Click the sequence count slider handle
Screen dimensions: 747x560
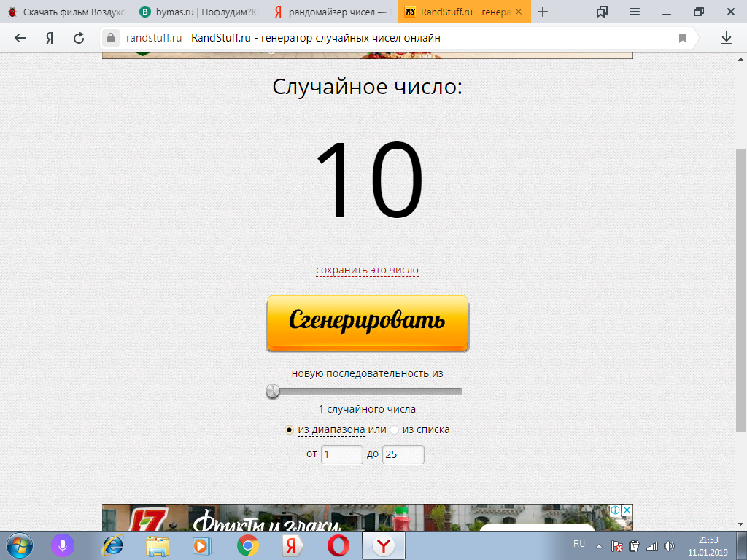pyautogui.click(x=273, y=392)
